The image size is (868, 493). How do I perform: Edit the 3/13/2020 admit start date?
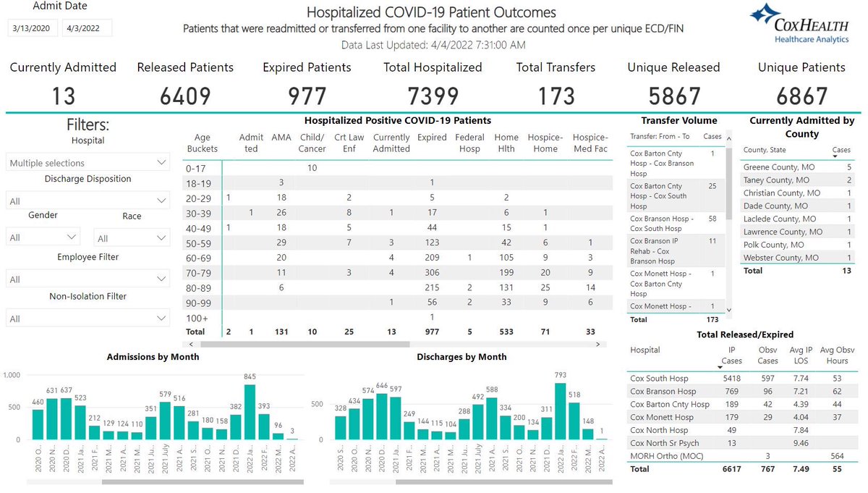pyautogui.click(x=32, y=29)
